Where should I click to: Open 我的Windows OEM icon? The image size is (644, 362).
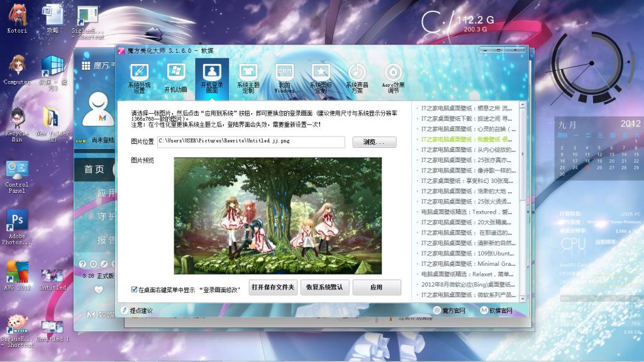tap(284, 75)
